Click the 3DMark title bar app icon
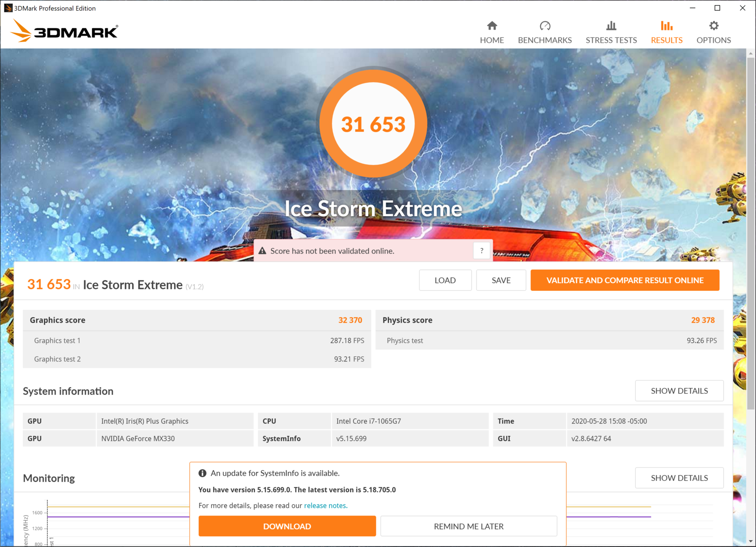 8,8
